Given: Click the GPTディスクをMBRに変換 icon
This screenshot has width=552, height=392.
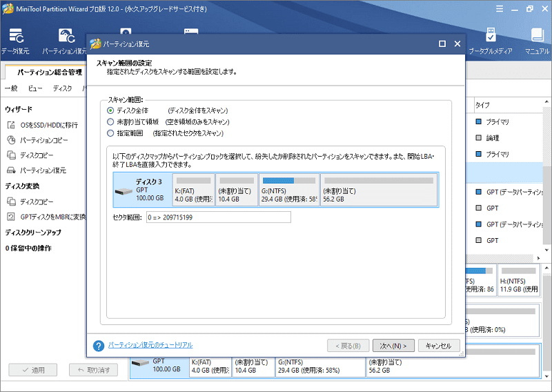Looking at the screenshot, I should pyautogui.click(x=11, y=217).
